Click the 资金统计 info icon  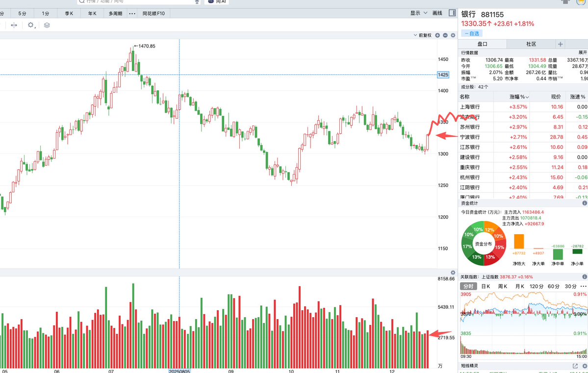click(584, 203)
